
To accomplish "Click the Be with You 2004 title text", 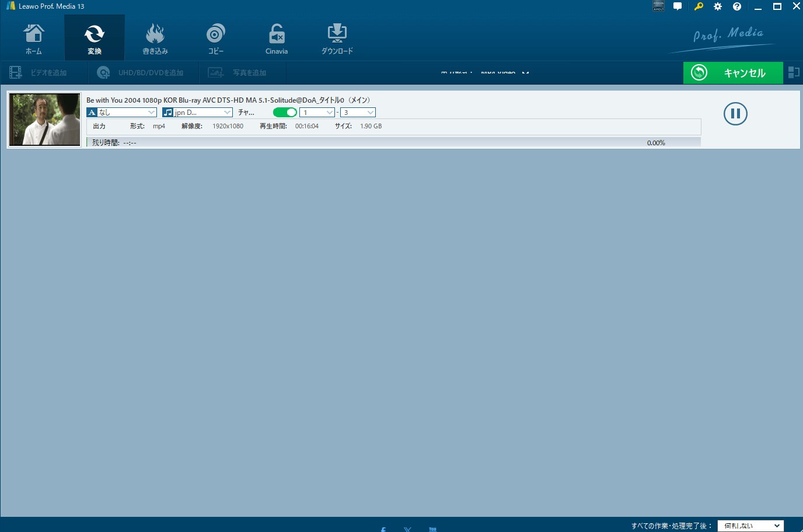I will 228,100.
